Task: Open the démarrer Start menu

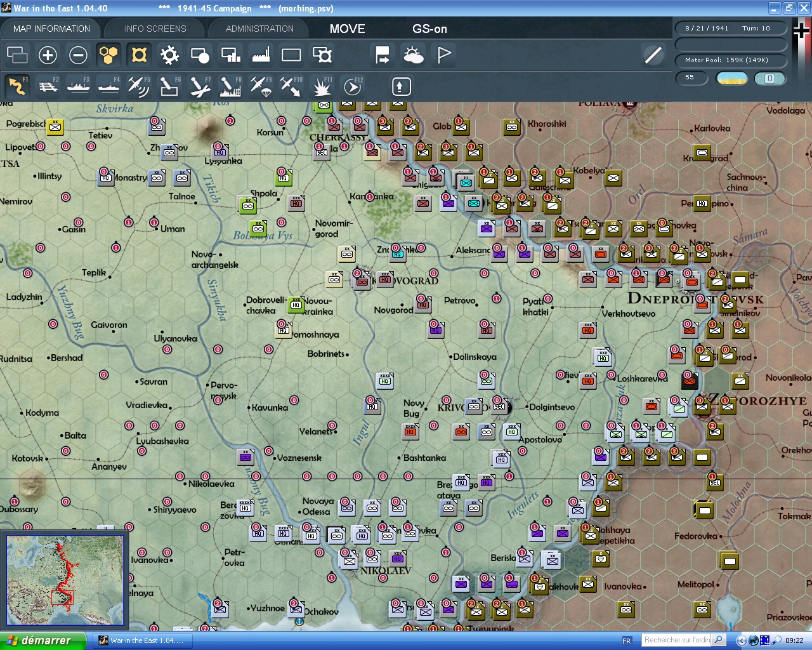Action: coord(43,640)
